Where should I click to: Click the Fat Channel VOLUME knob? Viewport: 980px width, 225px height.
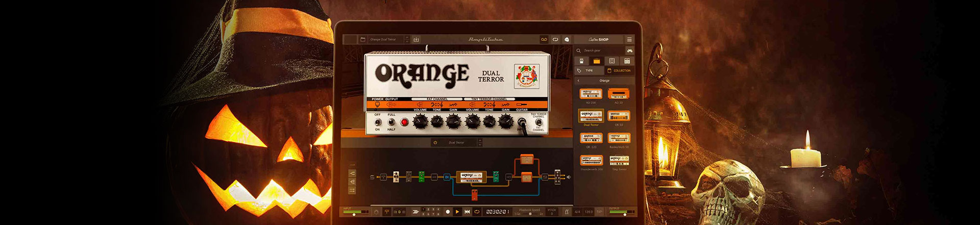click(x=420, y=121)
